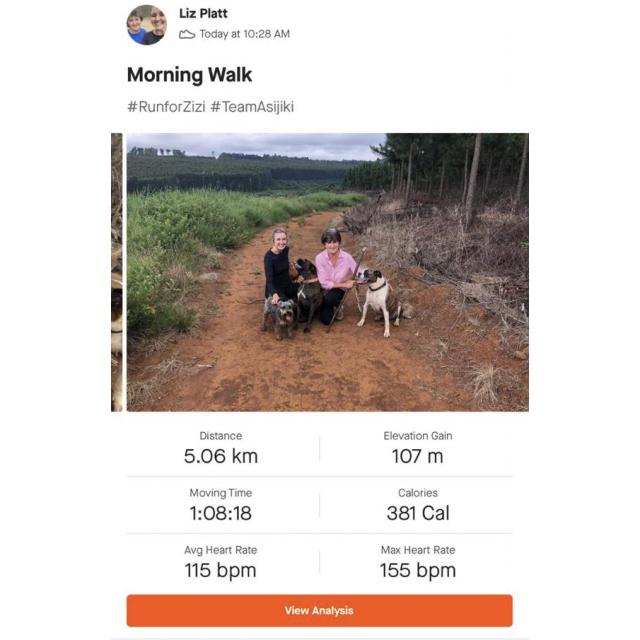Select the partially visible photo at left edge

(116, 272)
